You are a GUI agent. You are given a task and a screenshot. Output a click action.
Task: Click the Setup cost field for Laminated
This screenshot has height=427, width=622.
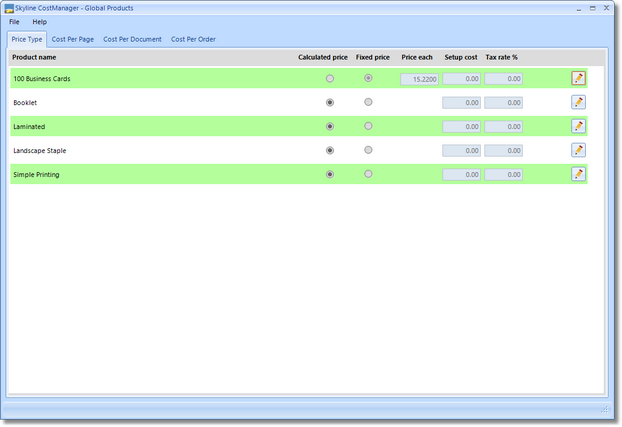(x=461, y=127)
